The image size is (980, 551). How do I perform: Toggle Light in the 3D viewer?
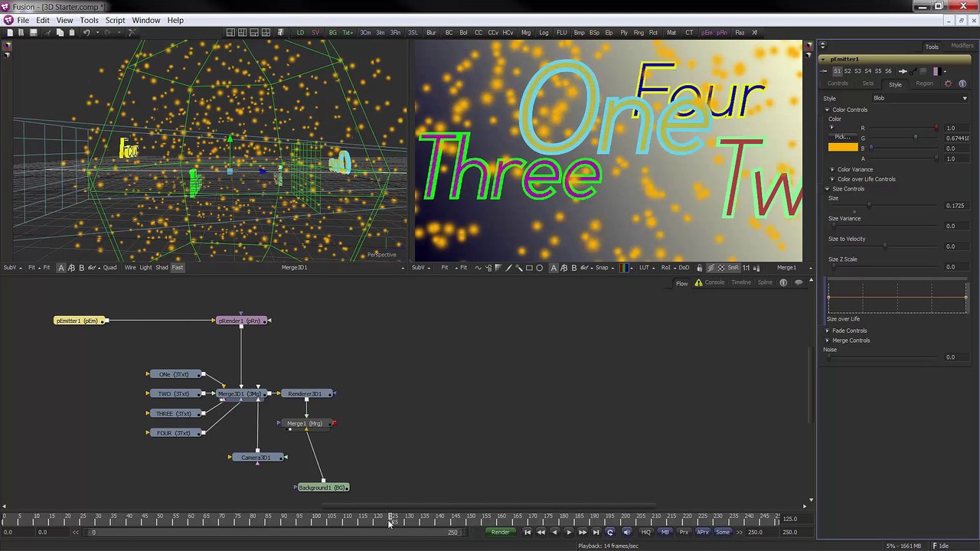pos(145,267)
